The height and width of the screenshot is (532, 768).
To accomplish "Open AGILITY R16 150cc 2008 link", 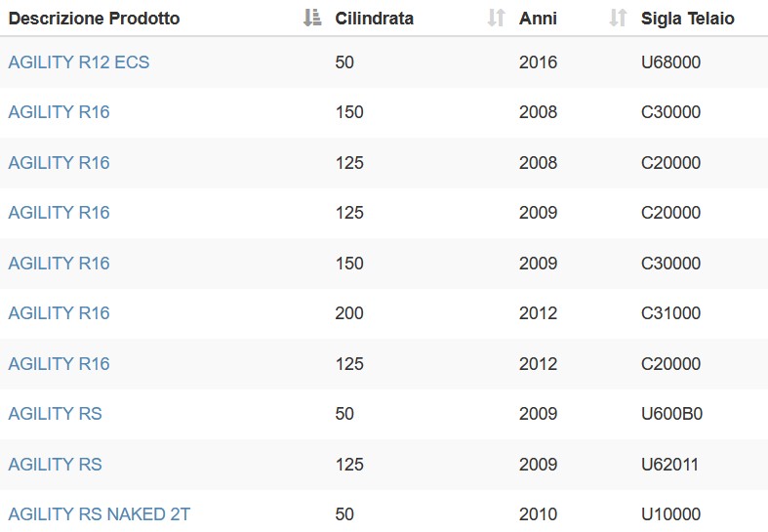I will pos(59,112).
